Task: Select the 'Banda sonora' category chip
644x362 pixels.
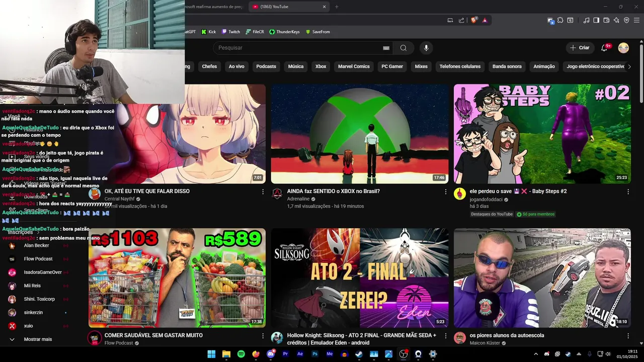Action: click(507, 66)
